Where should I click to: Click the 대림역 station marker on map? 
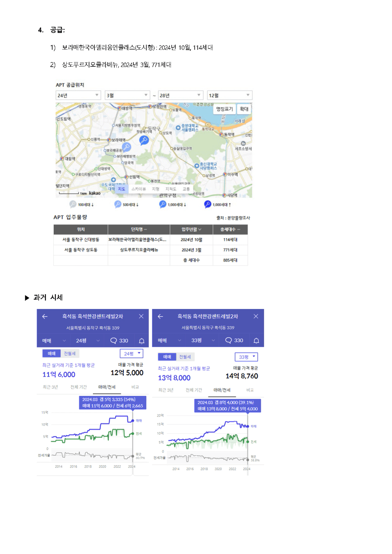pyautogui.click(x=62, y=159)
